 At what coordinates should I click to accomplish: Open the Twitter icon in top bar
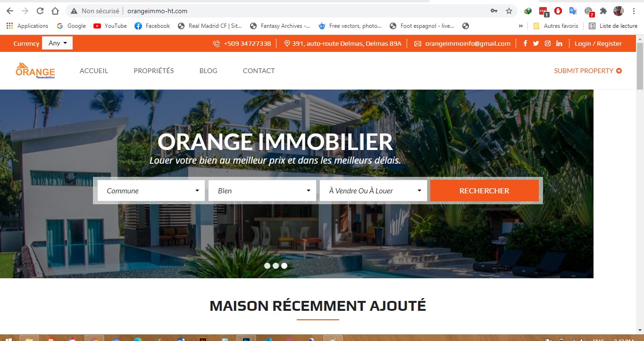(x=536, y=43)
